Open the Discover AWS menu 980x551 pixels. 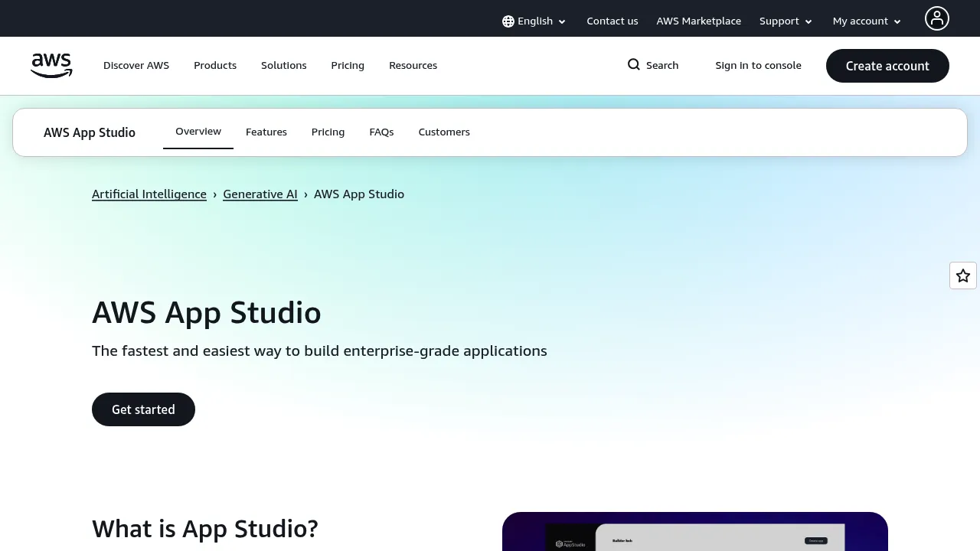[x=136, y=66]
